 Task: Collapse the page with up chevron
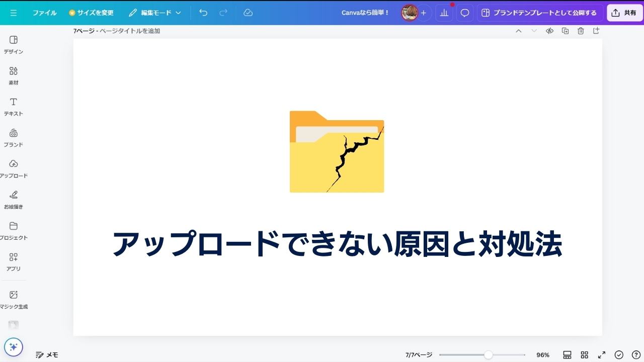[518, 31]
